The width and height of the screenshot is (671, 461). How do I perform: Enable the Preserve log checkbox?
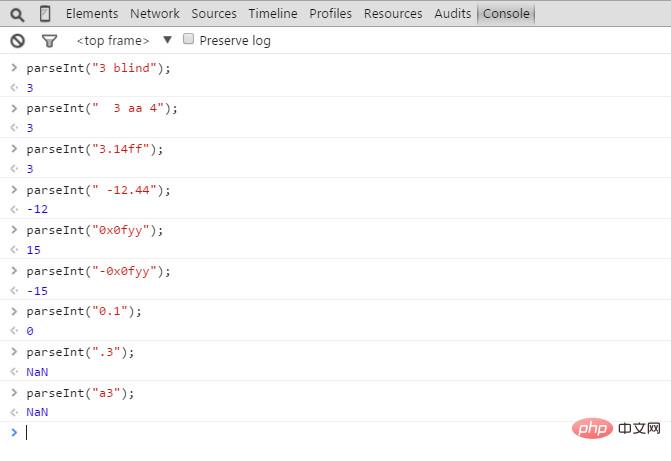(188, 39)
